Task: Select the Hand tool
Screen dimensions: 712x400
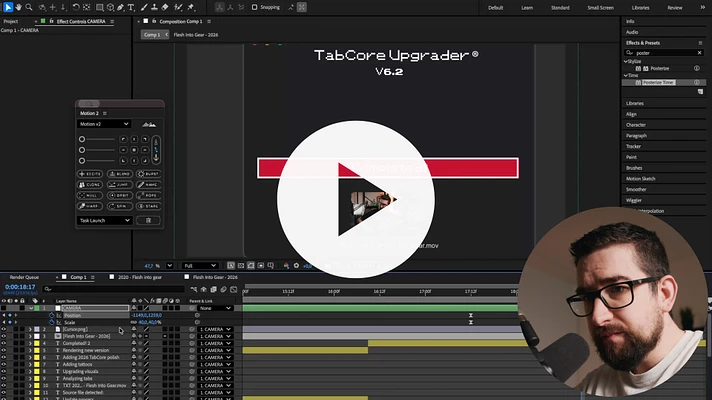Action: coord(18,7)
